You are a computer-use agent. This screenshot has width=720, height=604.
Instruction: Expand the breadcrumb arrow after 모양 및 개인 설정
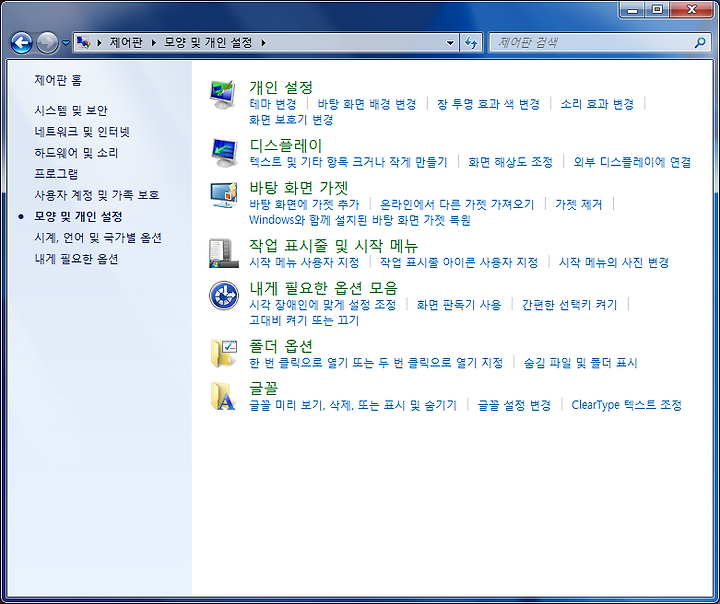click(264, 43)
